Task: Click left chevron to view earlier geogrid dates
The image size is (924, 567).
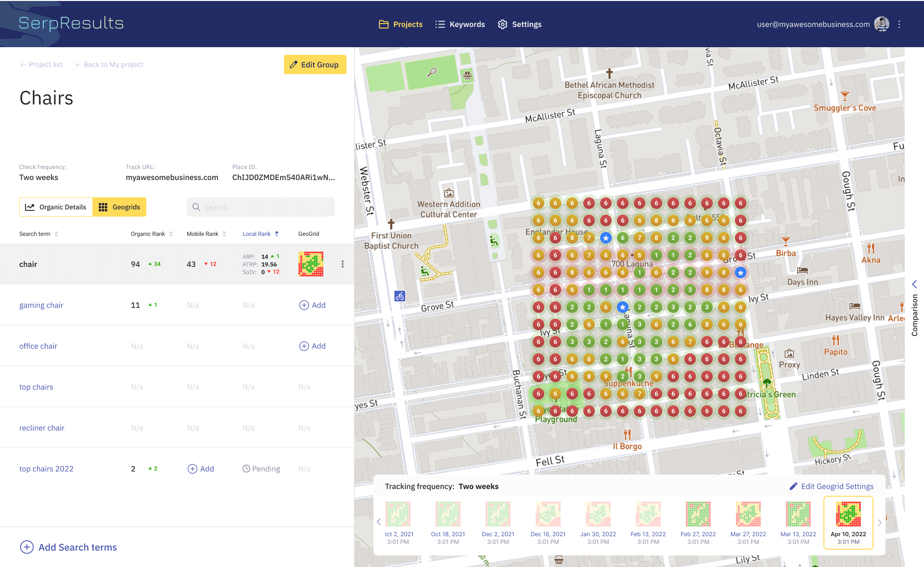Action: coord(379,522)
